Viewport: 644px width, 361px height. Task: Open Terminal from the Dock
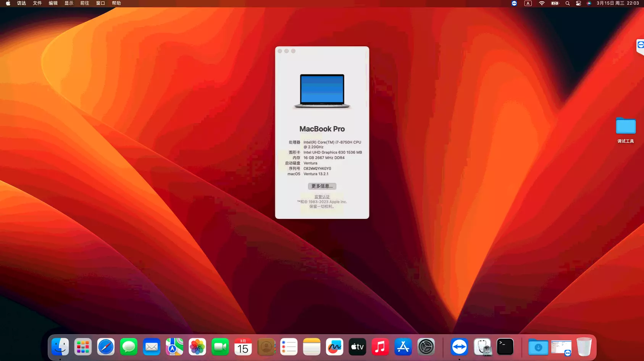coord(505,347)
